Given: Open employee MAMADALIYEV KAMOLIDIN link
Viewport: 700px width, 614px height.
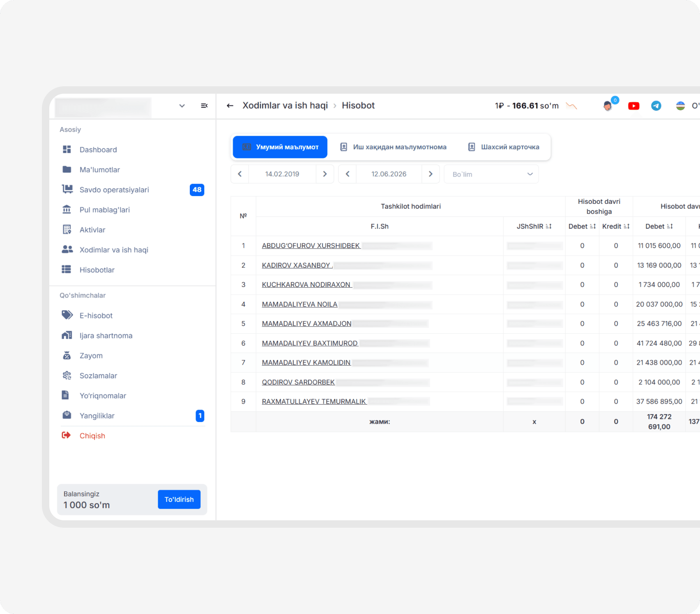Looking at the screenshot, I should [306, 362].
